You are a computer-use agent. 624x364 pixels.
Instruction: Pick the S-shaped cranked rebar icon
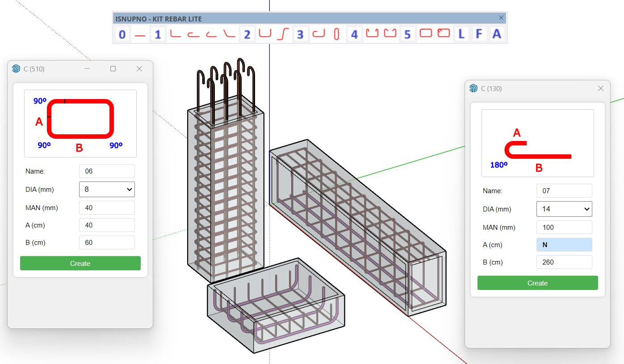click(x=283, y=34)
